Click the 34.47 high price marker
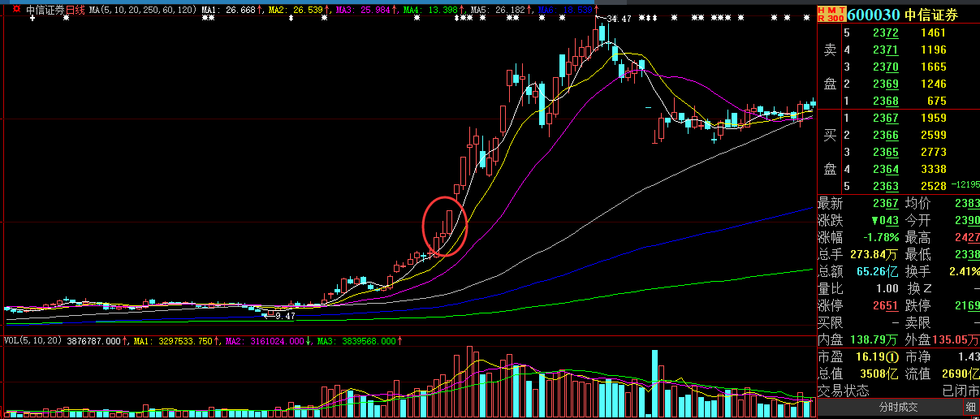The height and width of the screenshot is (419, 980). [x=619, y=18]
